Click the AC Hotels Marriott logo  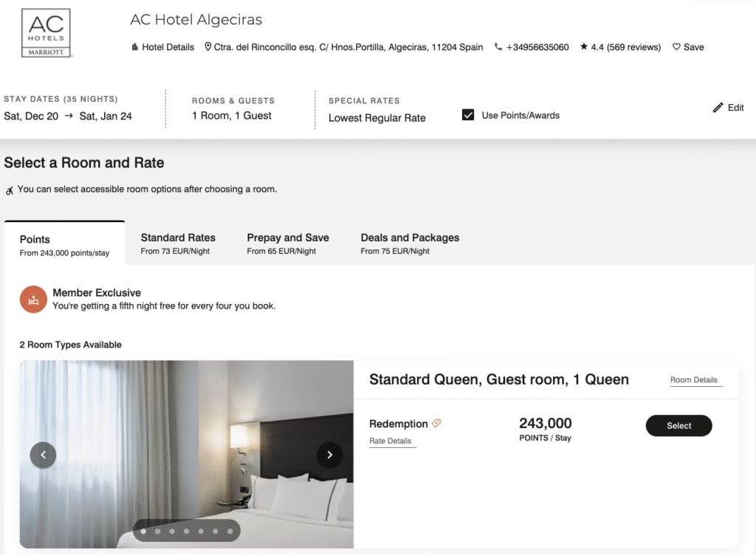coord(45,32)
